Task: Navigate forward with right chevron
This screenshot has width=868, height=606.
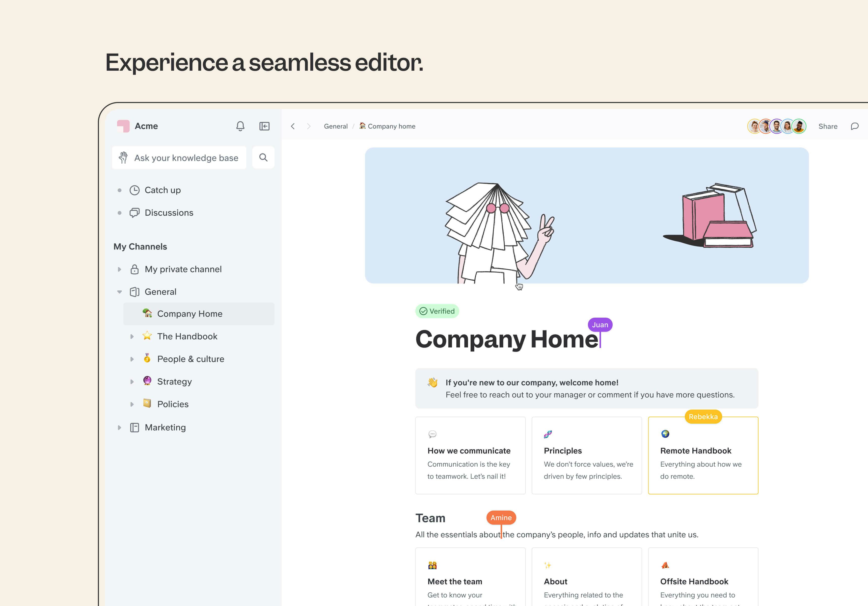Action: pos(309,126)
